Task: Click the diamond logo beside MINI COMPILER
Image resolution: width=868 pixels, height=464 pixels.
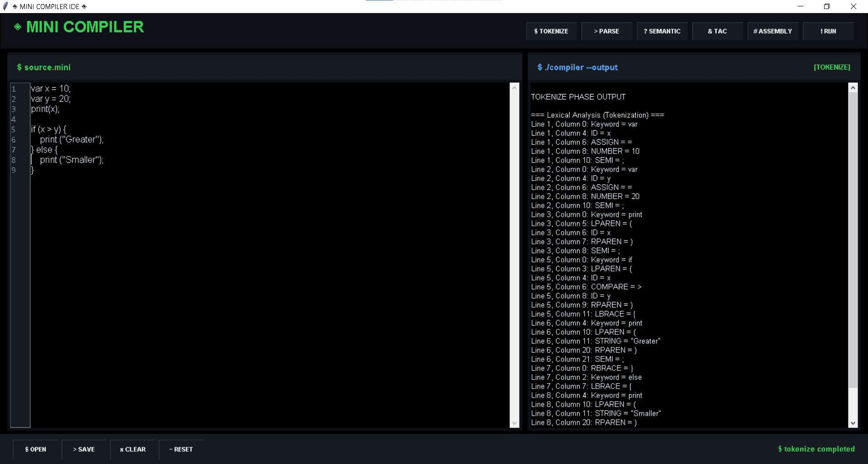Action: click(x=18, y=27)
